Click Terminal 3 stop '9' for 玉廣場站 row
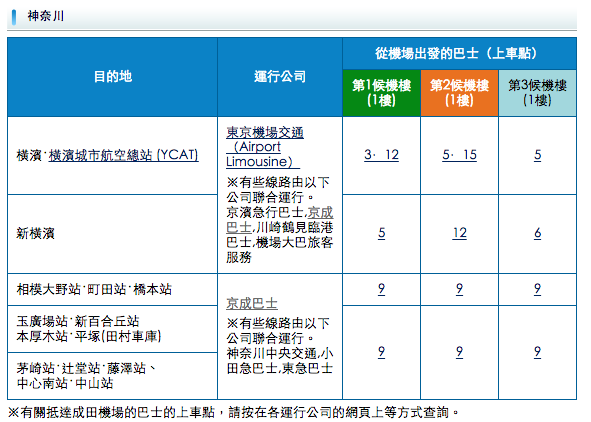This screenshot has height=422, width=591. (537, 352)
